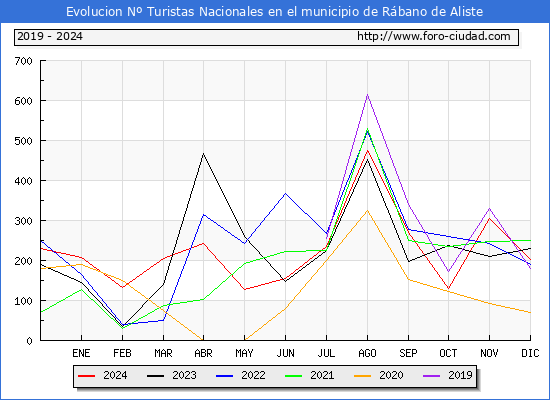Click the purple 2019 legend swatch
The width and height of the screenshot is (550, 400).
[x=431, y=376]
